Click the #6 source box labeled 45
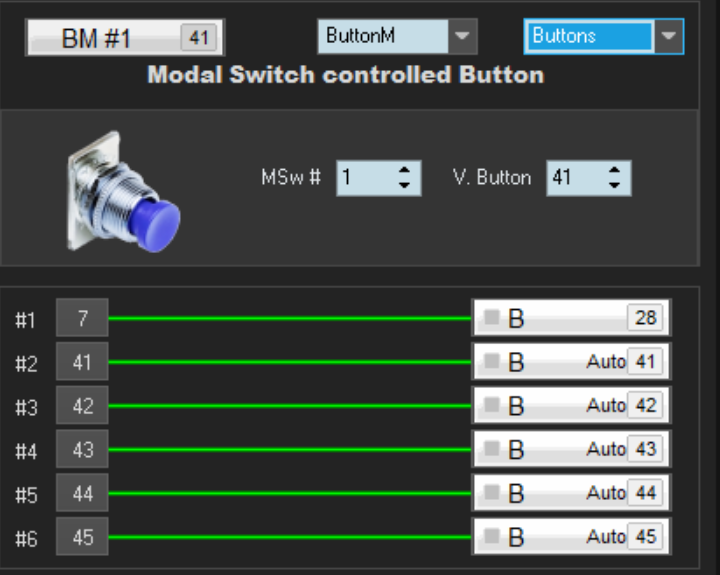The width and height of the screenshot is (720, 575). point(82,537)
